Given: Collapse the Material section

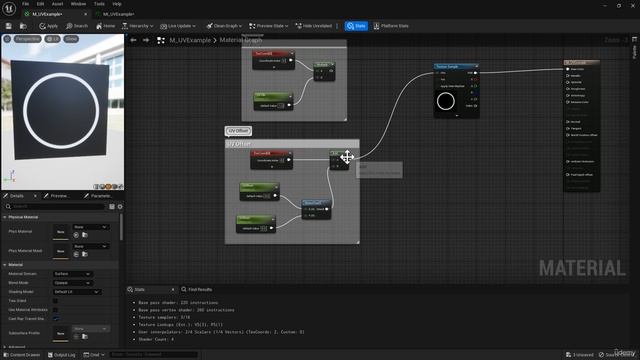Looking at the screenshot, I should pyautogui.click(x=5, y=265).
